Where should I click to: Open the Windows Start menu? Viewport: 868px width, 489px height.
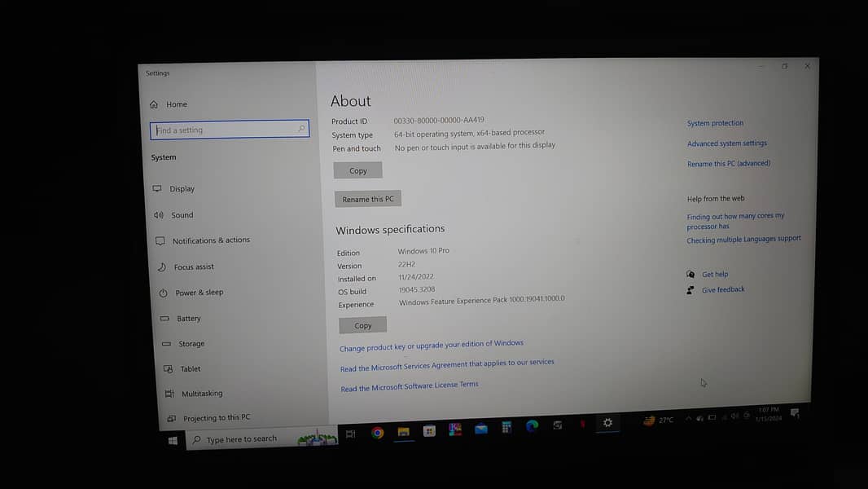click(x=173, y=441)
